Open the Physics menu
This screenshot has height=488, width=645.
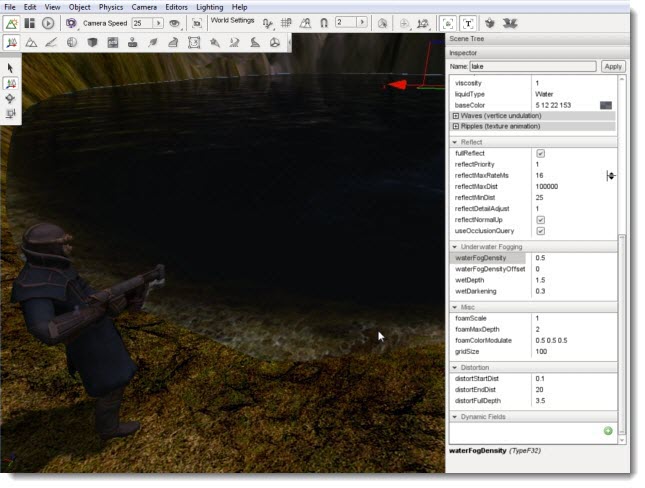pyautogui.click(x=111, y=7)
